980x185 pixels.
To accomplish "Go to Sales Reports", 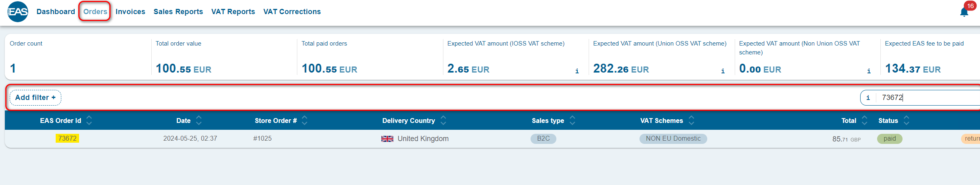I will [178, 12].
